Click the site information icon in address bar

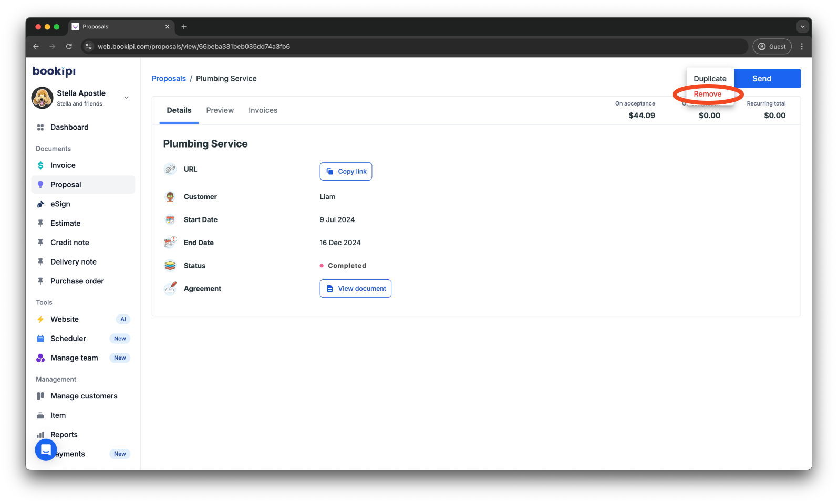(x=88, y=46)
